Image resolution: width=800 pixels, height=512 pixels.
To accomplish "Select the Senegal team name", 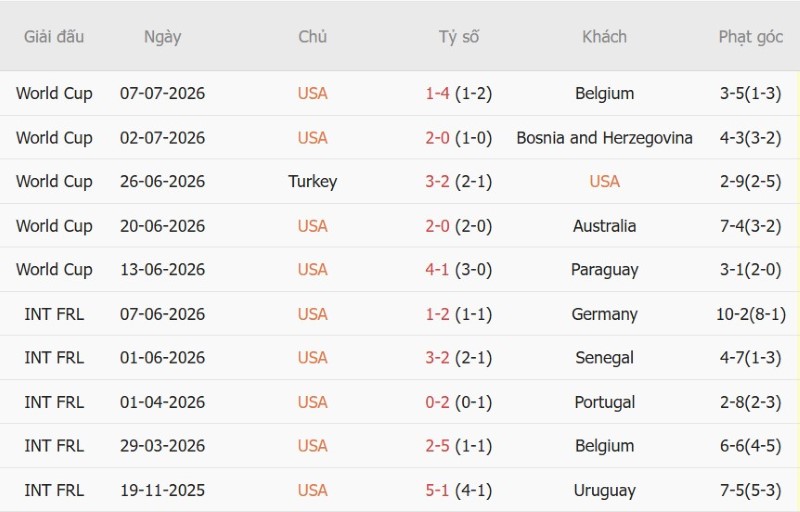I will (604, 358).
